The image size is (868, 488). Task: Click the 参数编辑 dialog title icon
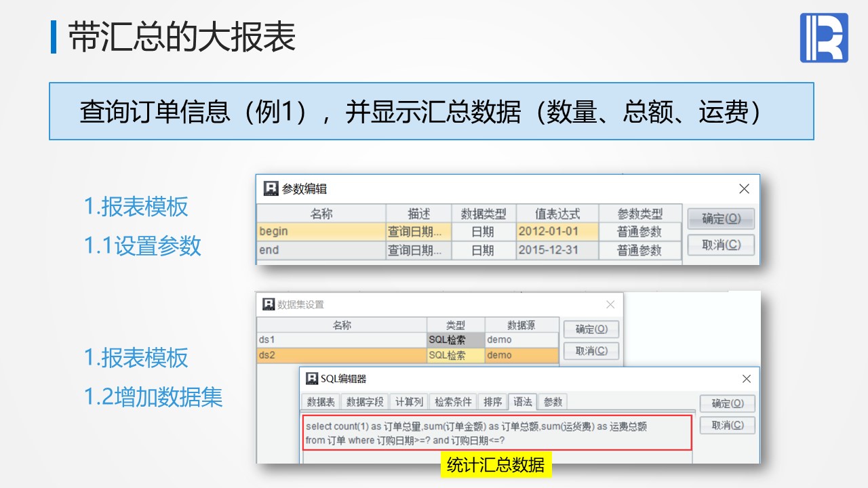(x=271, y=188)
